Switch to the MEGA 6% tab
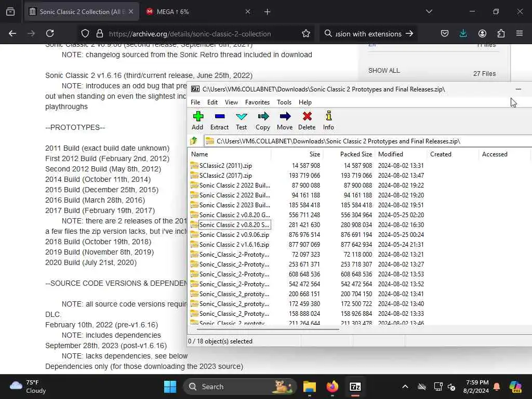 point(198,11)
